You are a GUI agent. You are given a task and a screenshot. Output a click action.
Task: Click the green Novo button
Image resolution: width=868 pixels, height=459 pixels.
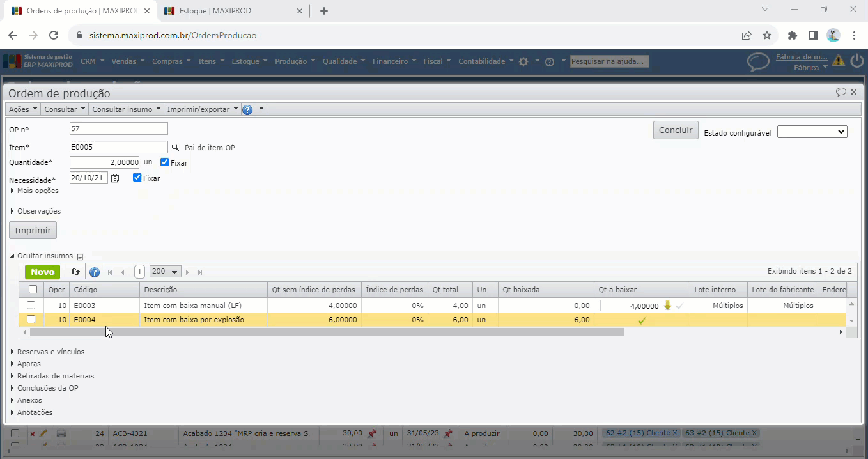pyautogui.click(x=42, y=272)
